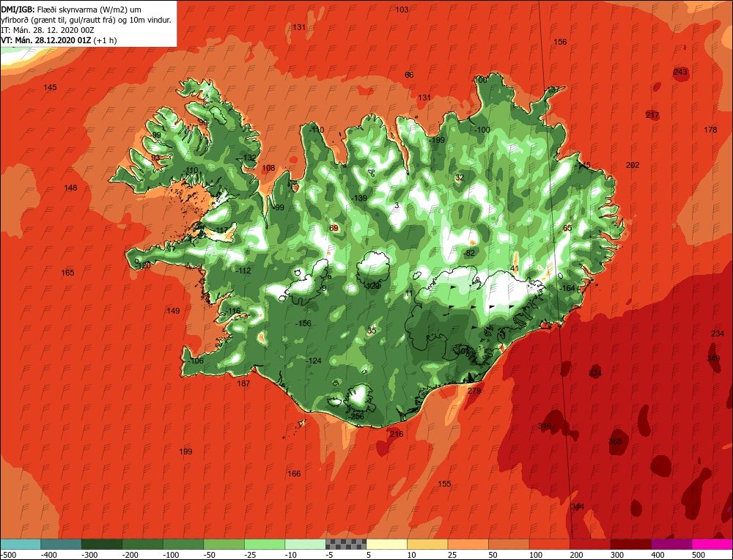This screenshot has width=733, height=560.
Task: Click the land value -256 near the south coast
Action: coord(356,416)
